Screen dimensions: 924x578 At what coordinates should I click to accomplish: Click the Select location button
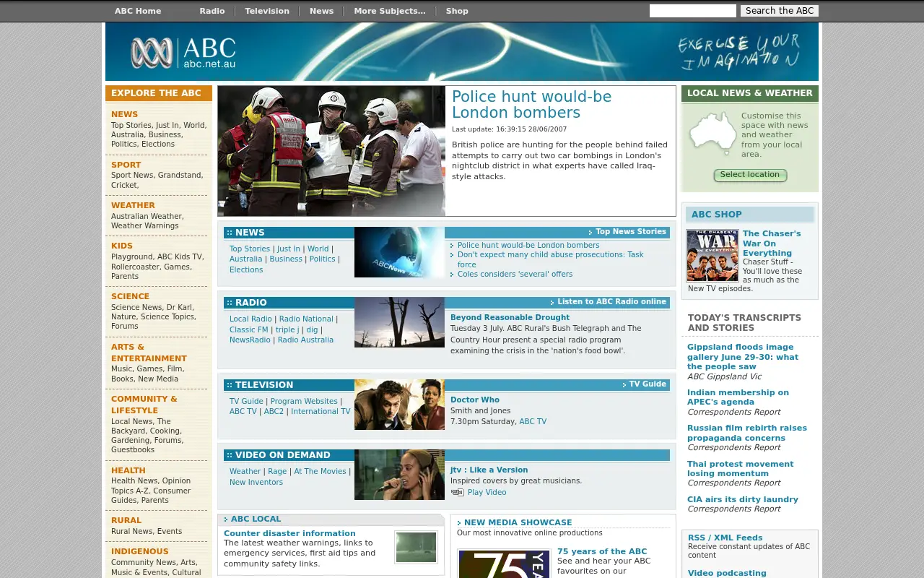tap(750, 175)
